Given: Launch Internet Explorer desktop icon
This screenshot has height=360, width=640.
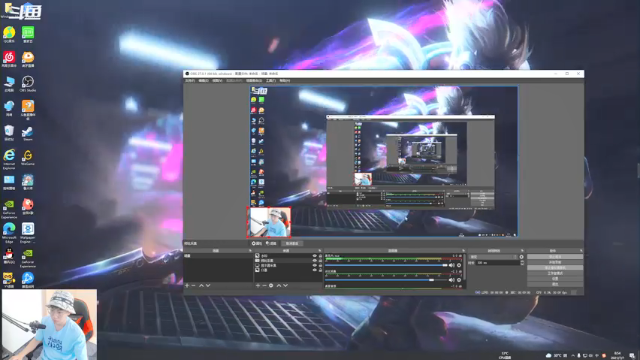Looking at the screenshot, I should 9,159.
